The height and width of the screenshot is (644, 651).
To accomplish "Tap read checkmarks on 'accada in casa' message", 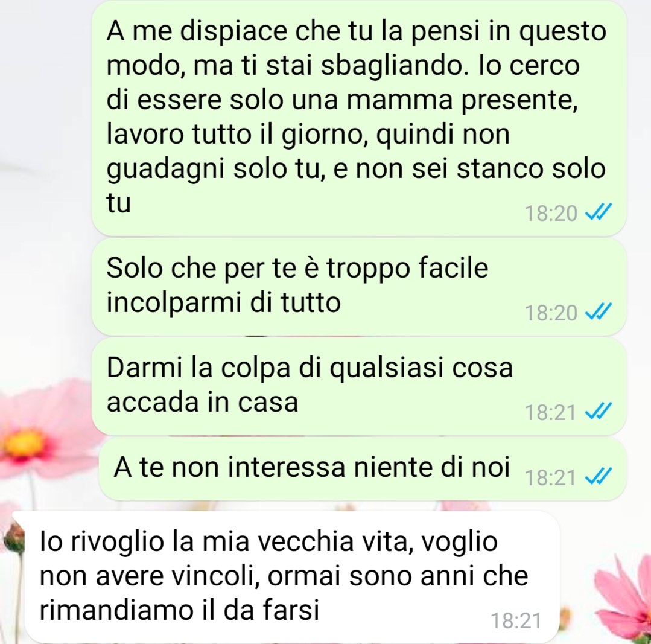I will (x=598, y=412).
